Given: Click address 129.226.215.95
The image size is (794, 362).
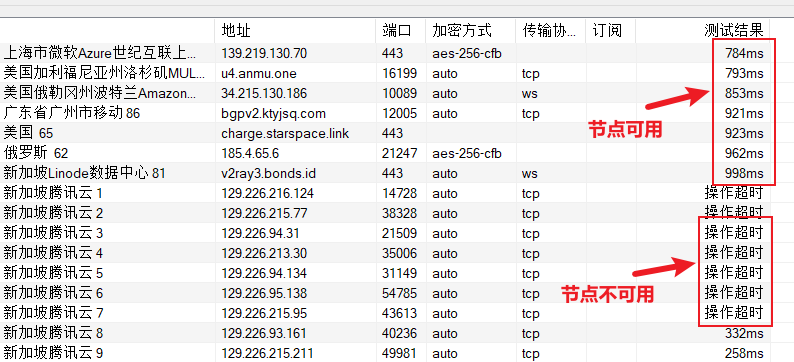Looking at the screenshot, I should click(264, 314).
